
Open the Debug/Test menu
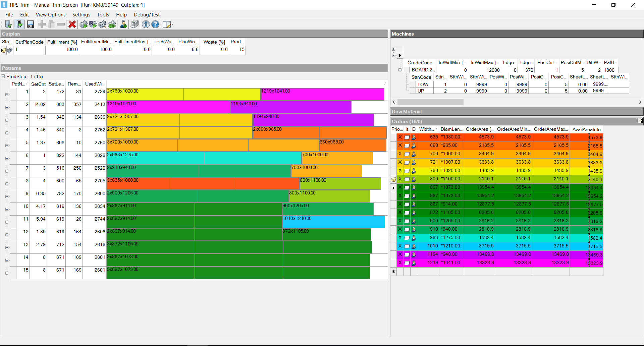click(x=147, y=15)
